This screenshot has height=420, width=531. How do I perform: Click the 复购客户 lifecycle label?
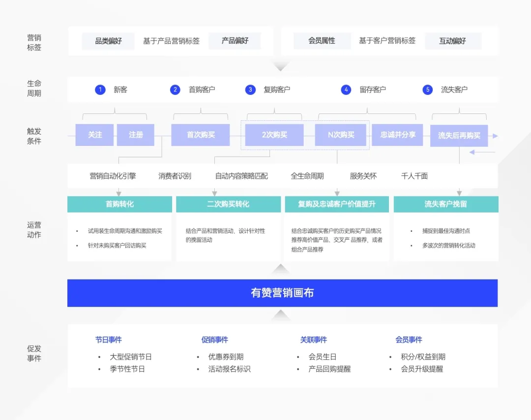tap(277, 90)
